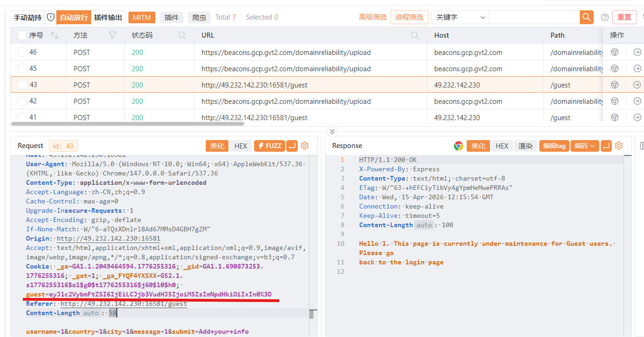
Task: Switch Response panel to HEX view
Action: click(x=502, y=146)
